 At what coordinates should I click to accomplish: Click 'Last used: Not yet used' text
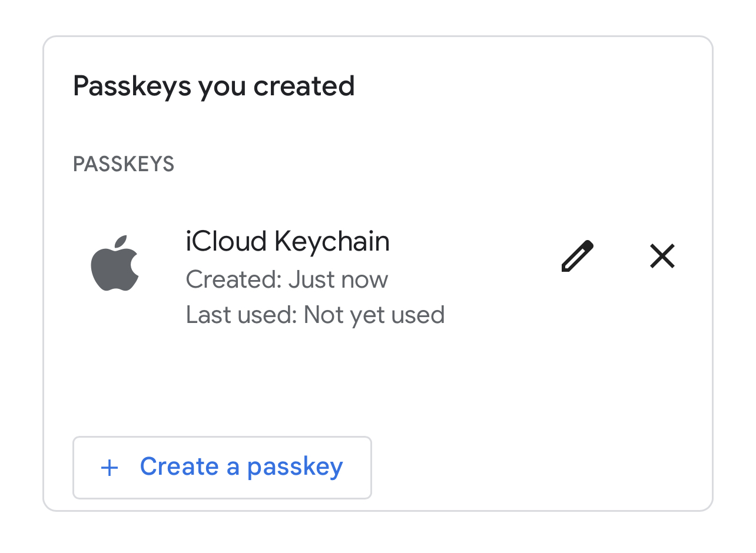click(x=315, y=315)
